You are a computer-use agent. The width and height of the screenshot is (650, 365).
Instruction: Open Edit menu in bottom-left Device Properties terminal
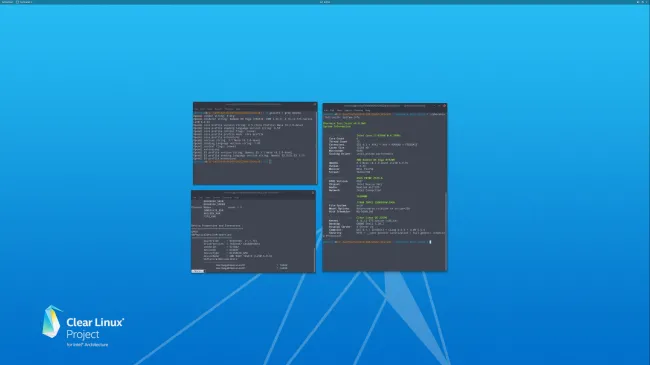201,197
